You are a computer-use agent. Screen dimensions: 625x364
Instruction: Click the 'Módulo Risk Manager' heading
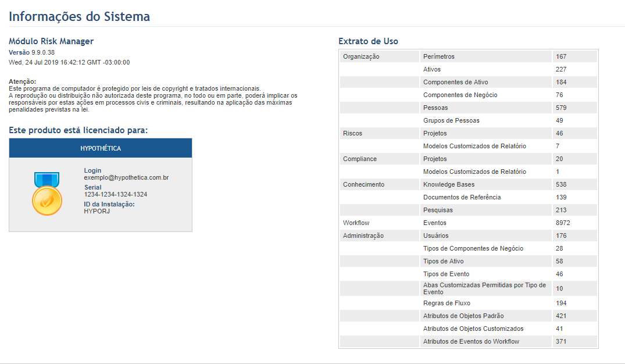click(51, 41)
